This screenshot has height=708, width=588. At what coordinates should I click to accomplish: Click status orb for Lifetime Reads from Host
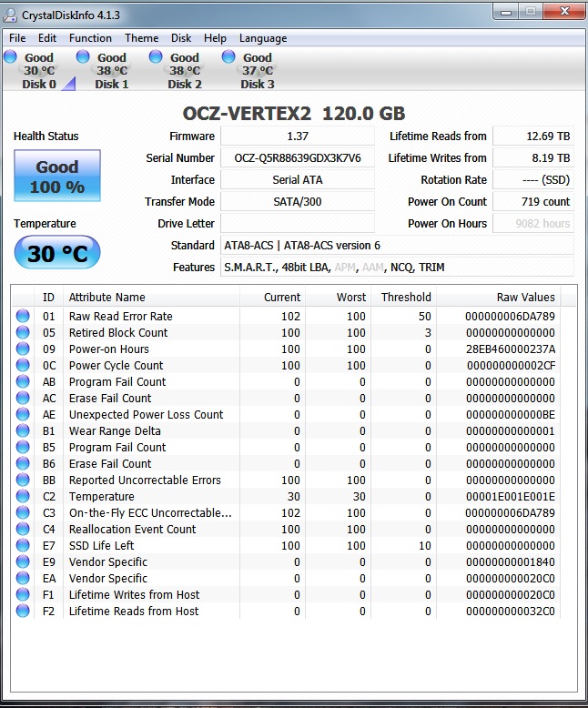pos(23,611)
